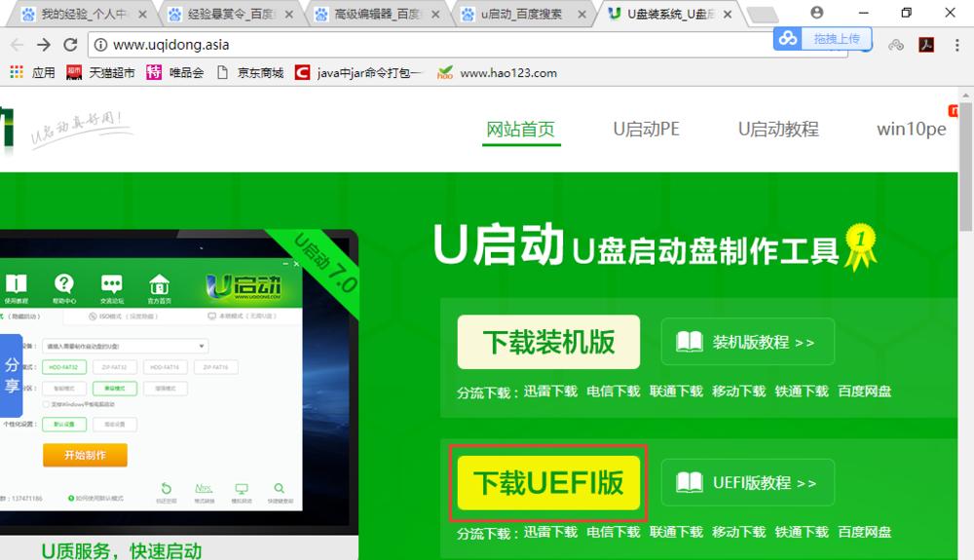
Task: Click 移动下载 under 下载UEFI版
Action: coord(738,532)
